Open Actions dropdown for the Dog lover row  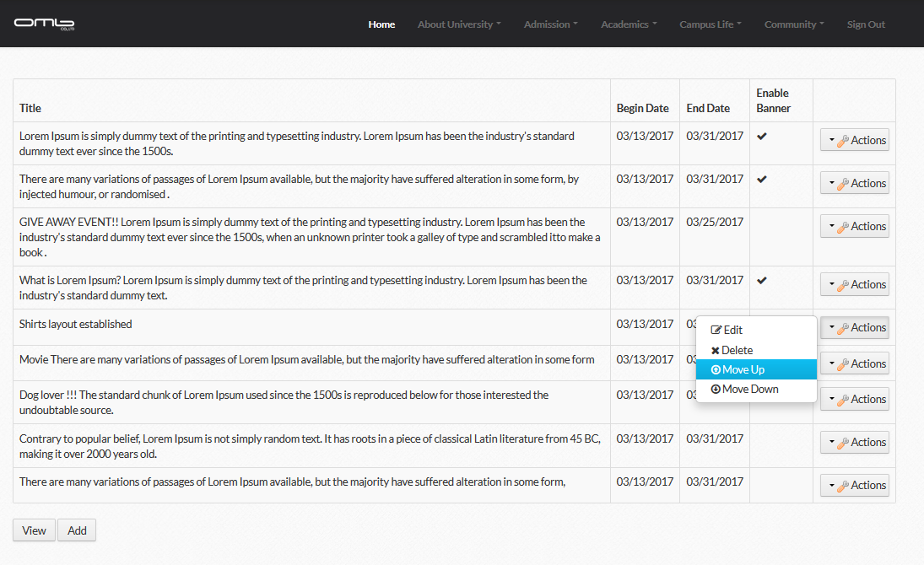coord(854,400)
